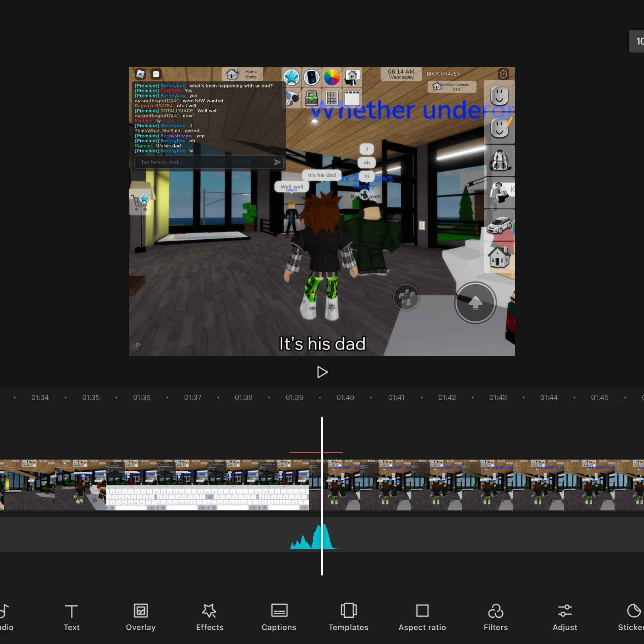Open the Effects panel
Viewport: 644px width, 644px height.
pos(210,617)
